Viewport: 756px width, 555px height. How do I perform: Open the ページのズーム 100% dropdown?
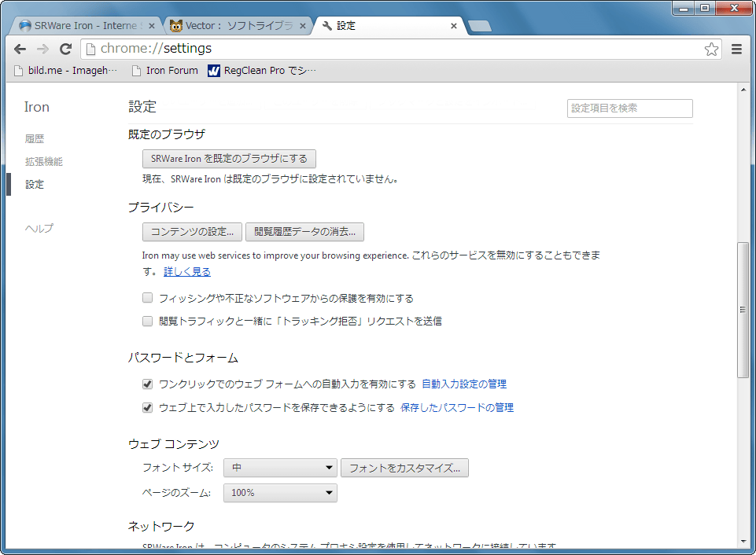280,493
